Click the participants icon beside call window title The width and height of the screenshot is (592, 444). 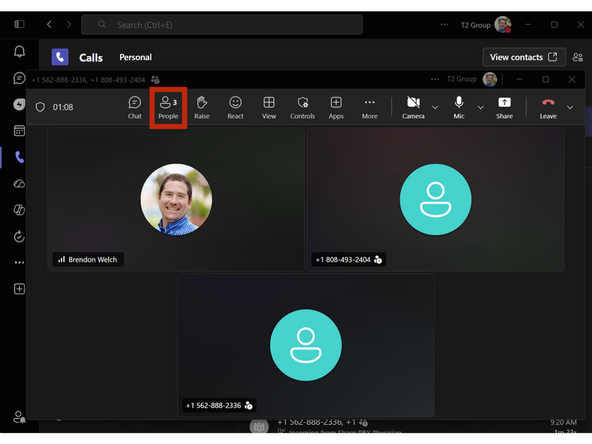(155, 80)
